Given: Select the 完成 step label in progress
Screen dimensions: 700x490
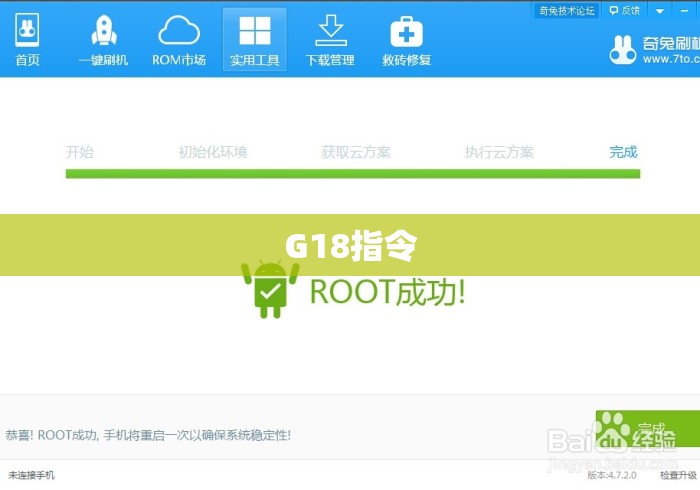Looking at the screenshot, I should coord(623,152).
